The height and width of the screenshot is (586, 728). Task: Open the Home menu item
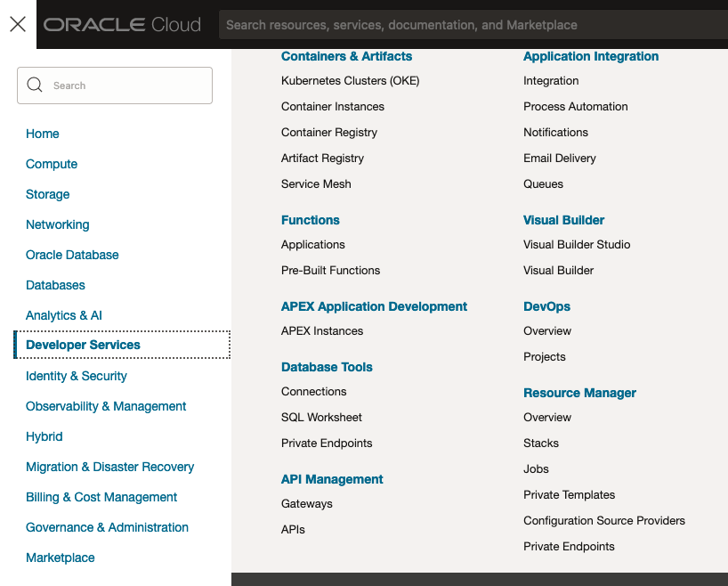[43, 134]
